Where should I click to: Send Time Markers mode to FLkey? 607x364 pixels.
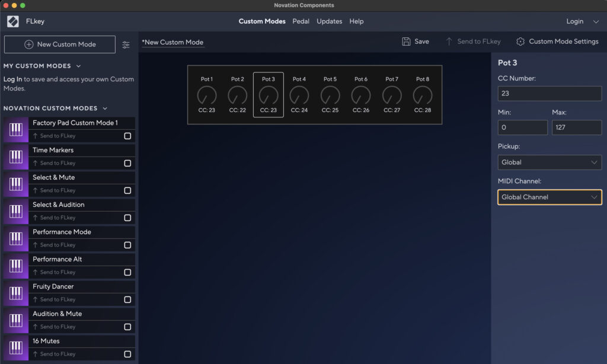point(54,163)
